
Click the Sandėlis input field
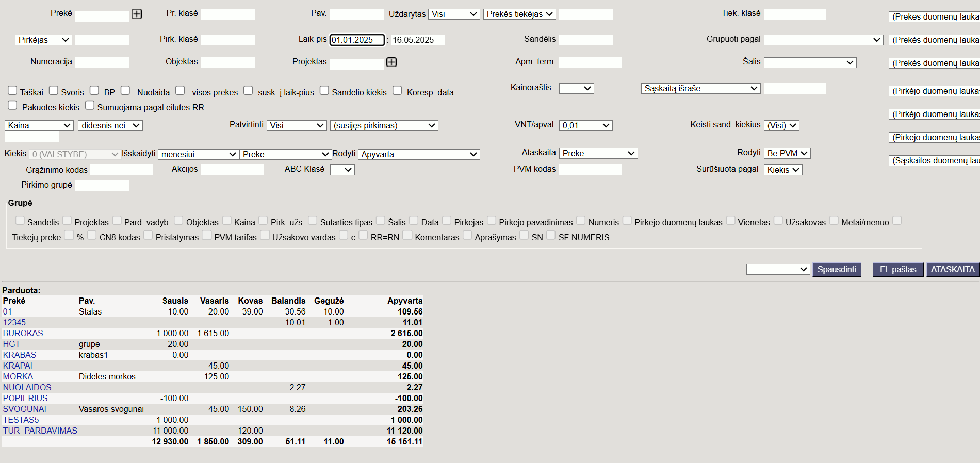click(586, 40)
